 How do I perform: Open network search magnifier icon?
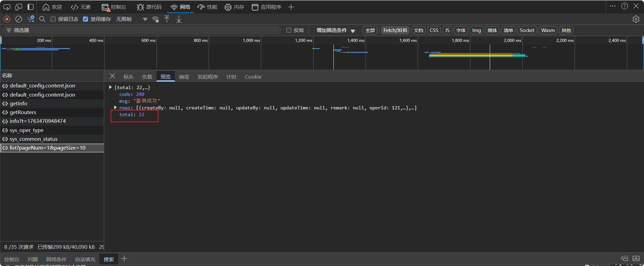[x=42, y=19]
